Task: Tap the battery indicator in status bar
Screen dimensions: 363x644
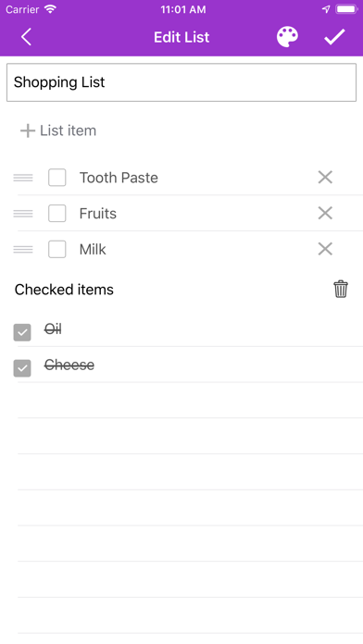Action: coord(346,9)
